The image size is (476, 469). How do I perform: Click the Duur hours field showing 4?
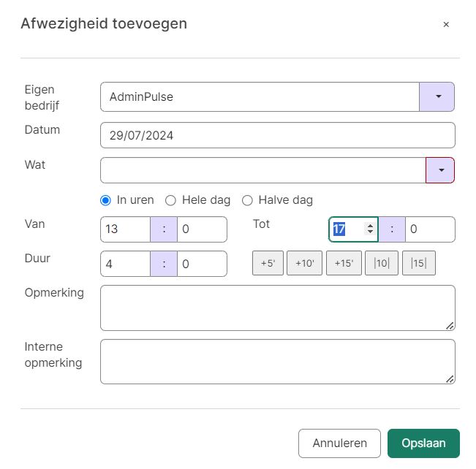[x=125, y=264]
